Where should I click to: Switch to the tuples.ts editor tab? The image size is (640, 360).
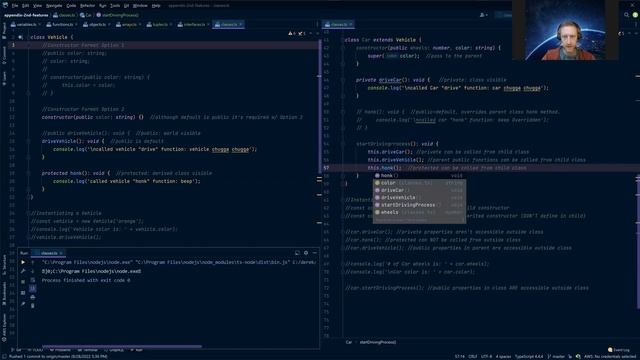click(160, 24)
